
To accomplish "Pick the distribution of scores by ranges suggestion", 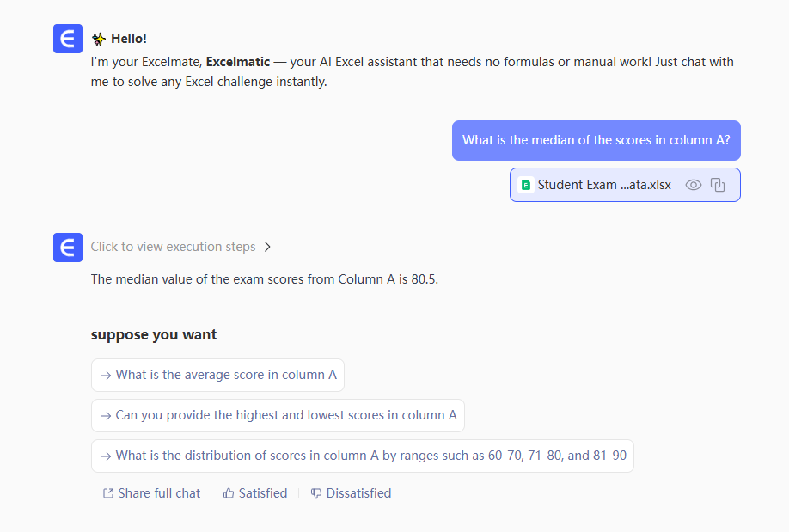I will (362, 456).
